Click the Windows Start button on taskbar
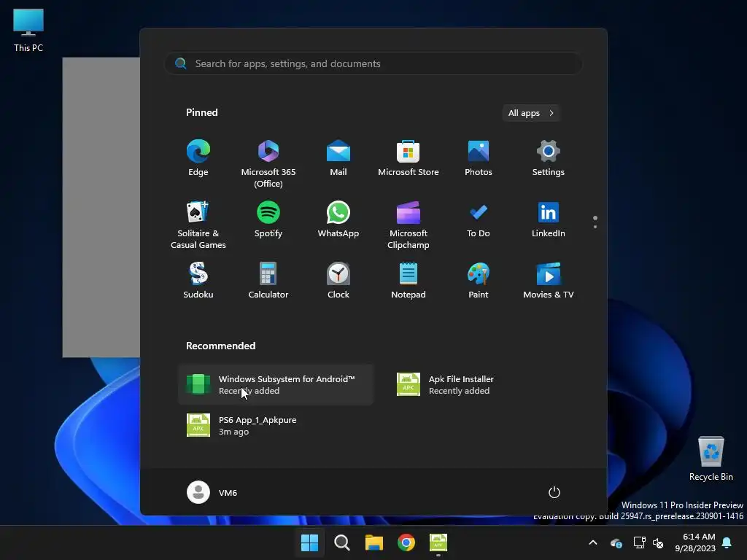This screenshot has width=747, height=560. [309, 542]
